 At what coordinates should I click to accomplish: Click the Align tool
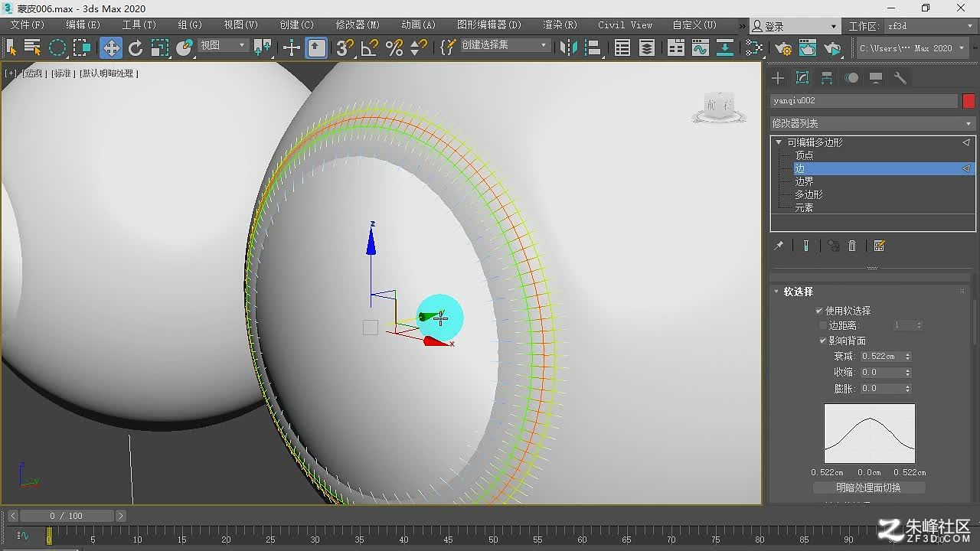(592, 47)
